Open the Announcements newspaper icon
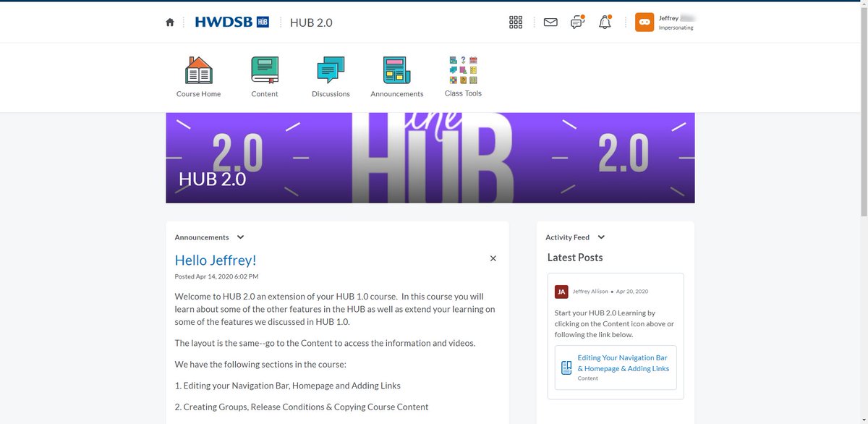Image resolution: width=868 pixels, height=424 pixels. 396,70
